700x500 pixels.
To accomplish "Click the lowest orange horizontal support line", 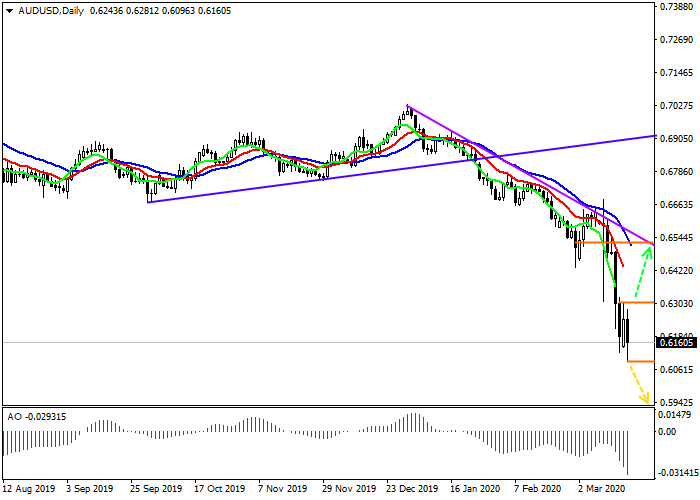I will pyautogui.click(x=640, y=361).
